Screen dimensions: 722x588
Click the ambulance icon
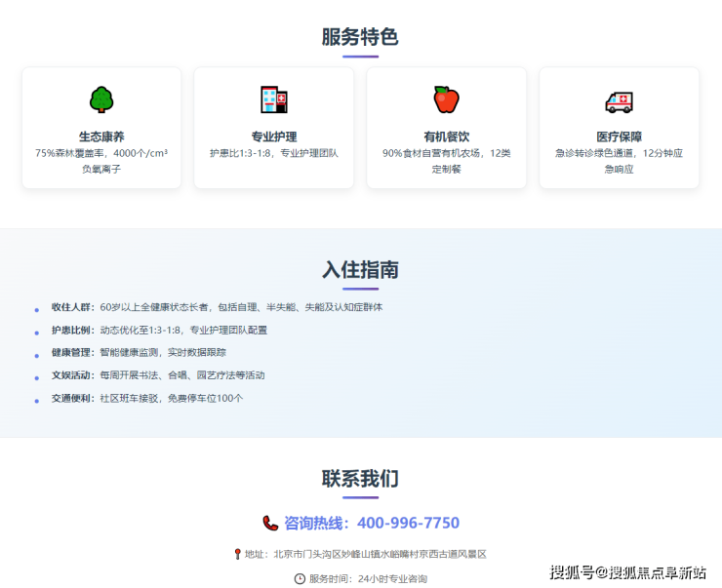tap(619, 100)
